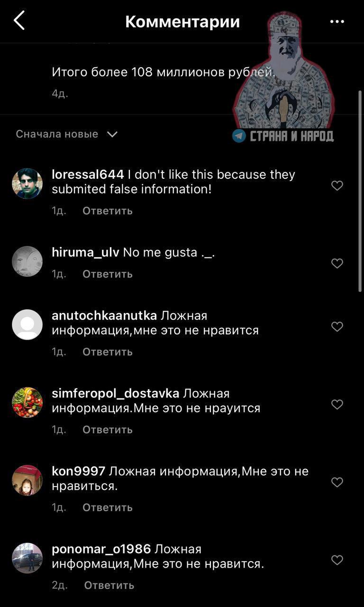Click the Telegram icon in the watermark

point(239,136)
